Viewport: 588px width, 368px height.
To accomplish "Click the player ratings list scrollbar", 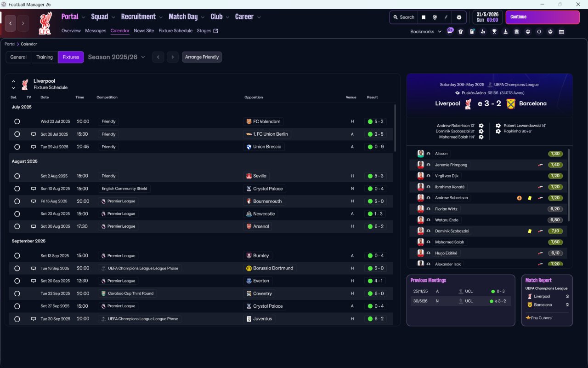I will (x=569, y=185).
